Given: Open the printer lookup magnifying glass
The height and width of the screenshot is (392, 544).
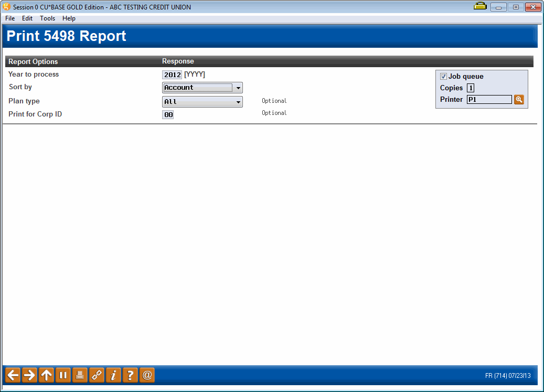Looking at the screenshot, I should pos(519,99).
